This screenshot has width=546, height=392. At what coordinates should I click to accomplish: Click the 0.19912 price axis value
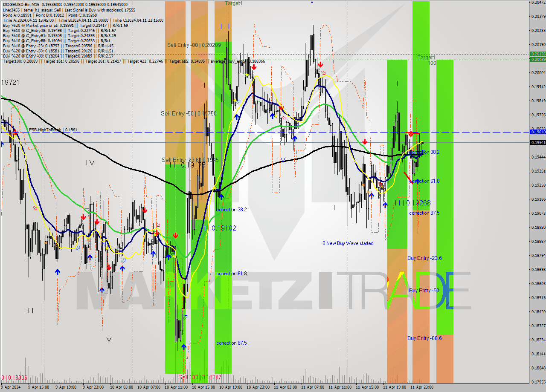point(538,86)
